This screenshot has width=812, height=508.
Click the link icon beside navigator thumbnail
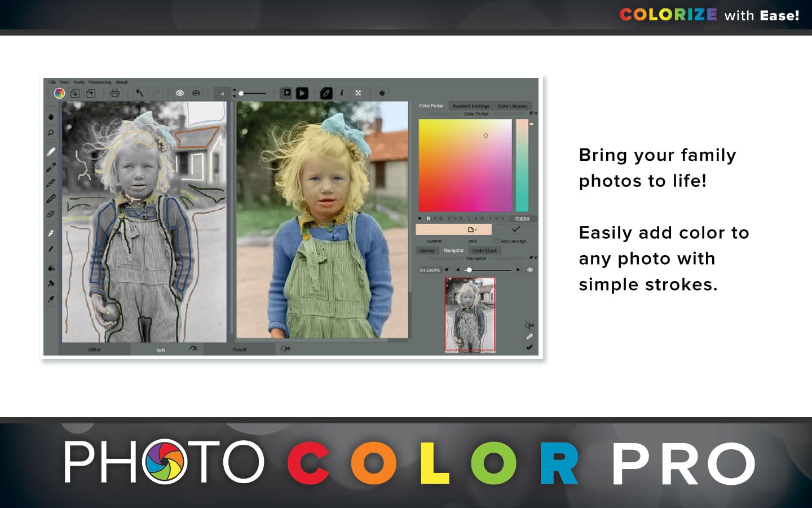coord(529,326)
